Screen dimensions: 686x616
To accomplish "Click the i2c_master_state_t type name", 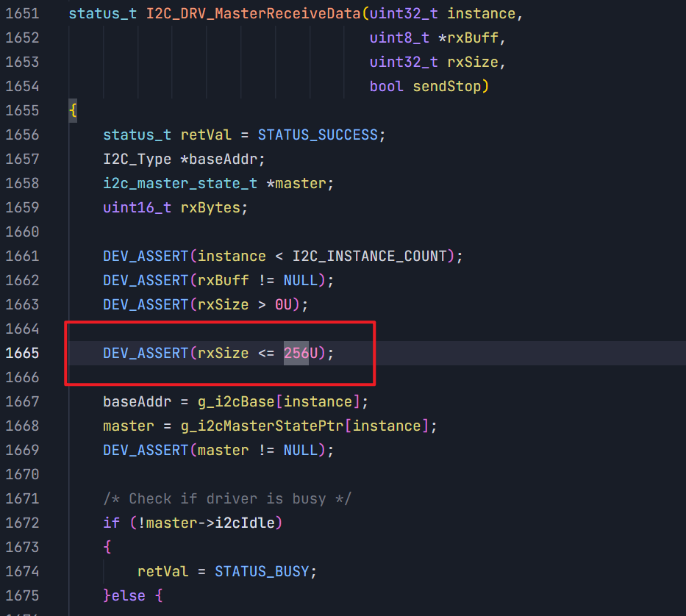I will (x=180, y=183).
